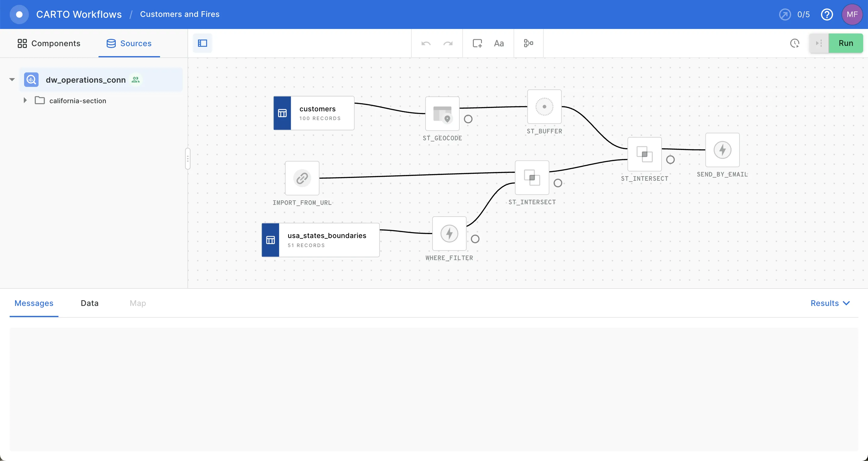Toggle the sidebar panel visibility icon

click(203, 43)
